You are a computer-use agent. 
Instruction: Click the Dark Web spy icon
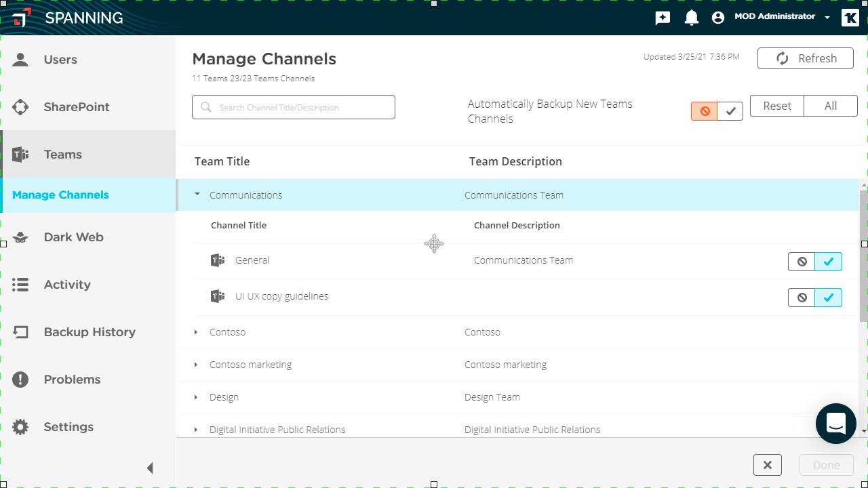click(20, 237)
